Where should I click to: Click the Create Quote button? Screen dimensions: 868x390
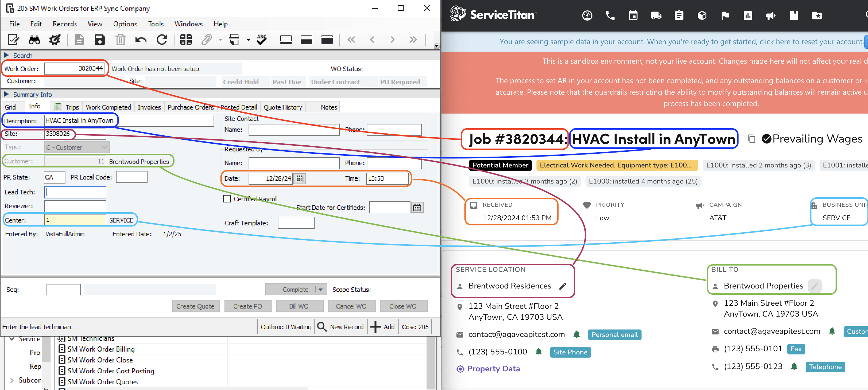pyautogui.click(x=195, y=306)
